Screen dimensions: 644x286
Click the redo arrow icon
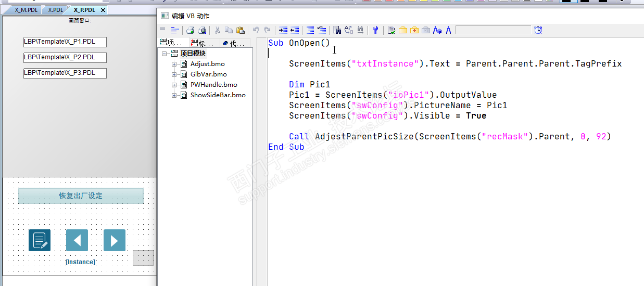pos(267,30)
